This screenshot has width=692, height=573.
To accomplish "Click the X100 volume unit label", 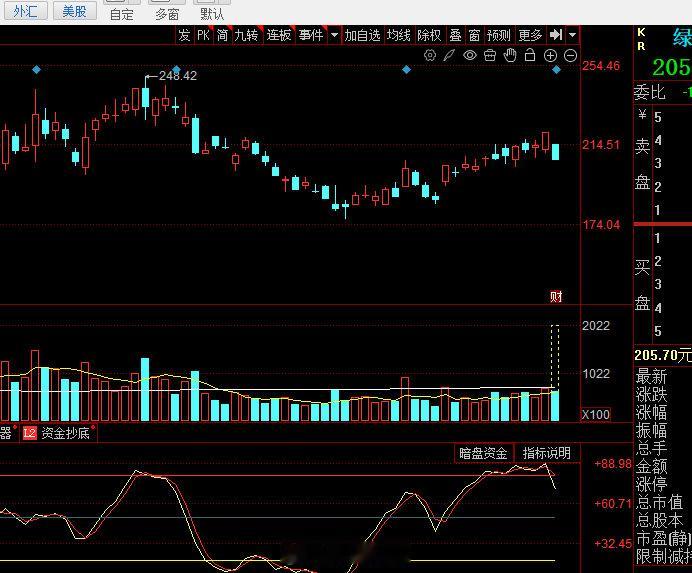I will (596, 415).
